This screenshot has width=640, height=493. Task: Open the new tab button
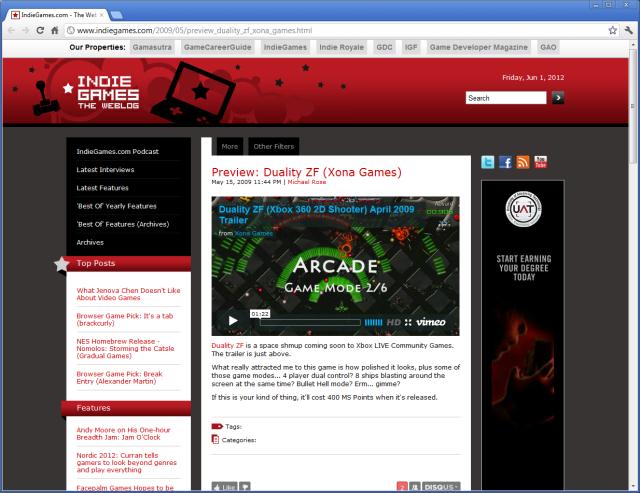tap(116, 15)
